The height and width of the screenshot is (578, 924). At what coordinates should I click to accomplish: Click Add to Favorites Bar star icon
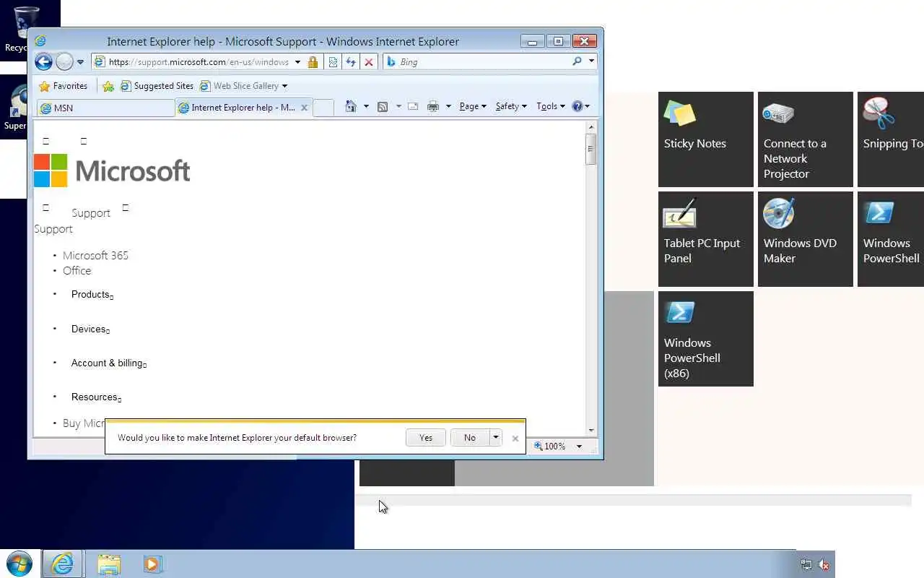[108, 86]
